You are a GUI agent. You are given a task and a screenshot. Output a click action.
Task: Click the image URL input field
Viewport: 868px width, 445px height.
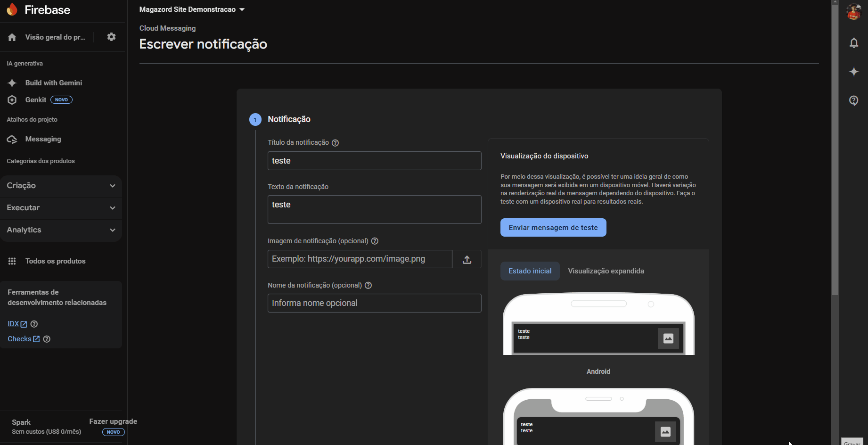tap(360, 259)
